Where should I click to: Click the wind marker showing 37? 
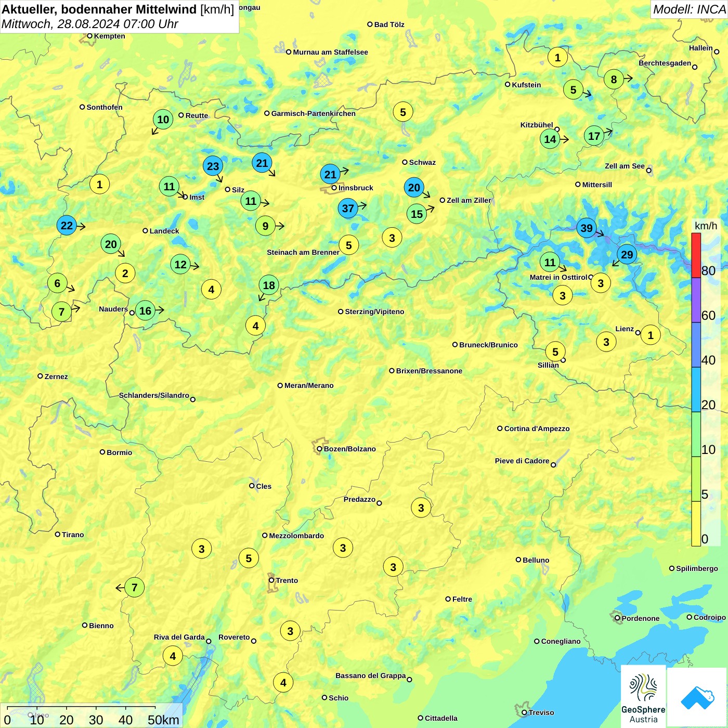pos(348,209)
